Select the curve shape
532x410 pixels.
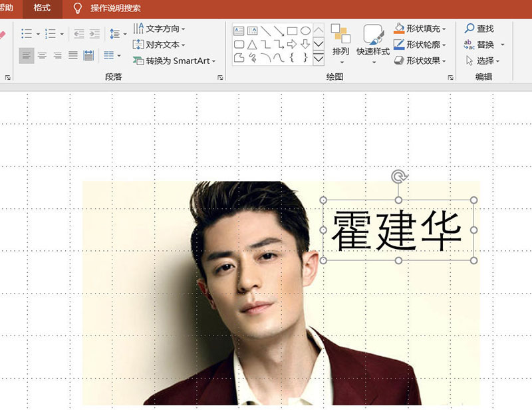tap(279, 58)
